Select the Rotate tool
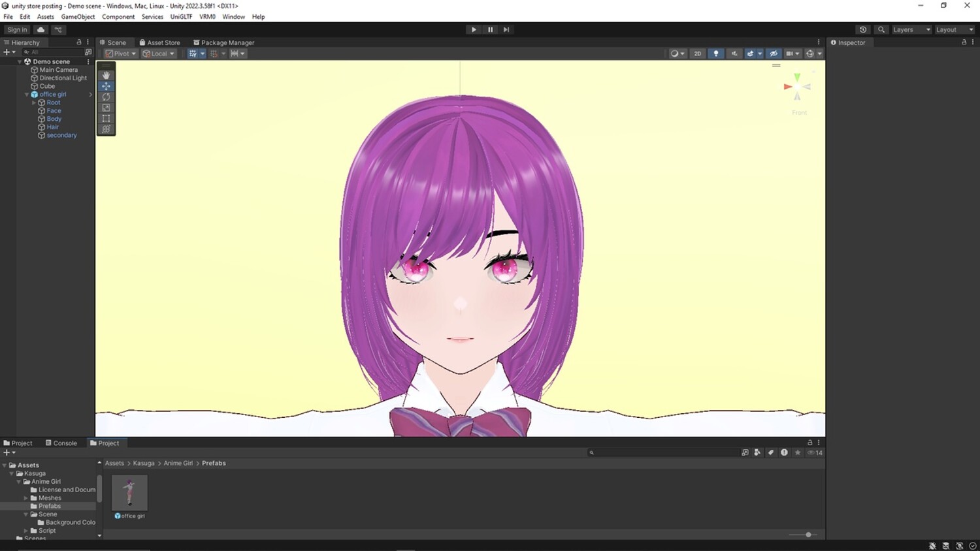980x551 pixels. coord(106,97)
